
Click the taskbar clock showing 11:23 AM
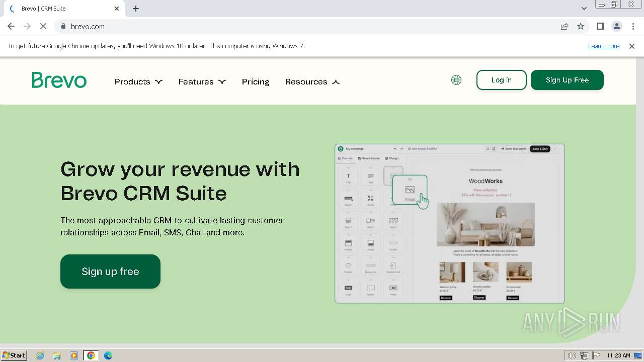point(618,355)
